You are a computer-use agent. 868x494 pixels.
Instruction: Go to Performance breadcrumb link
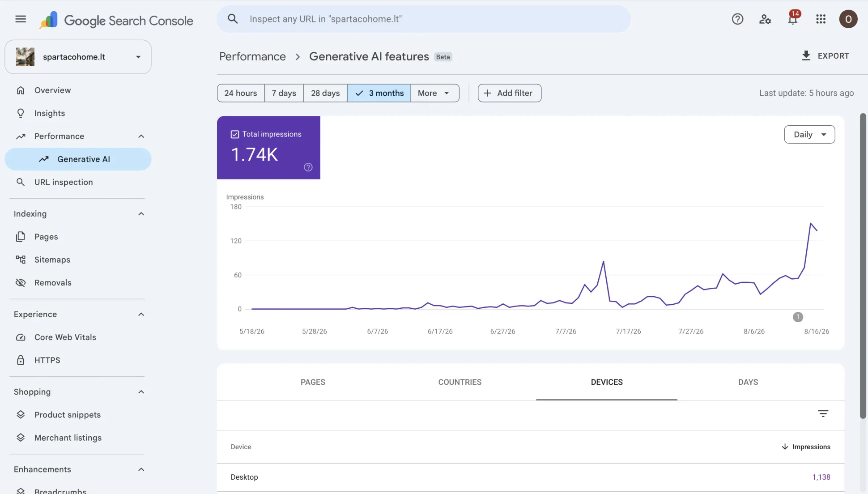point(252,56)
